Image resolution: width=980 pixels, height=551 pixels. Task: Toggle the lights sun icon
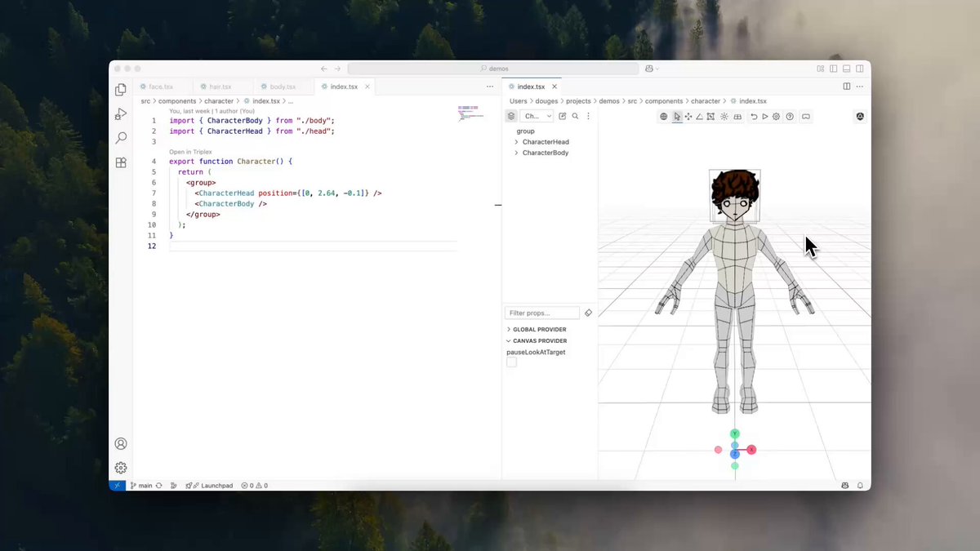pyautogui.click(x=724, y=117)
